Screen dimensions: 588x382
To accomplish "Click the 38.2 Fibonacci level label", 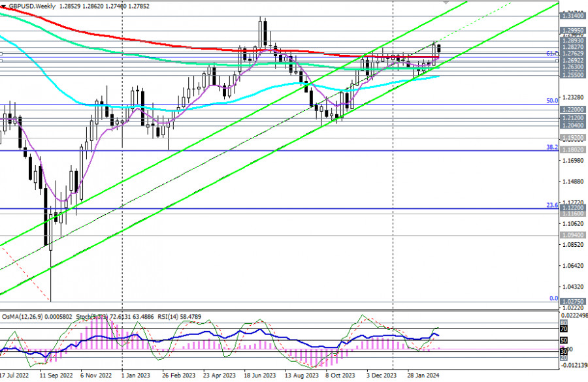I will 552,148.
